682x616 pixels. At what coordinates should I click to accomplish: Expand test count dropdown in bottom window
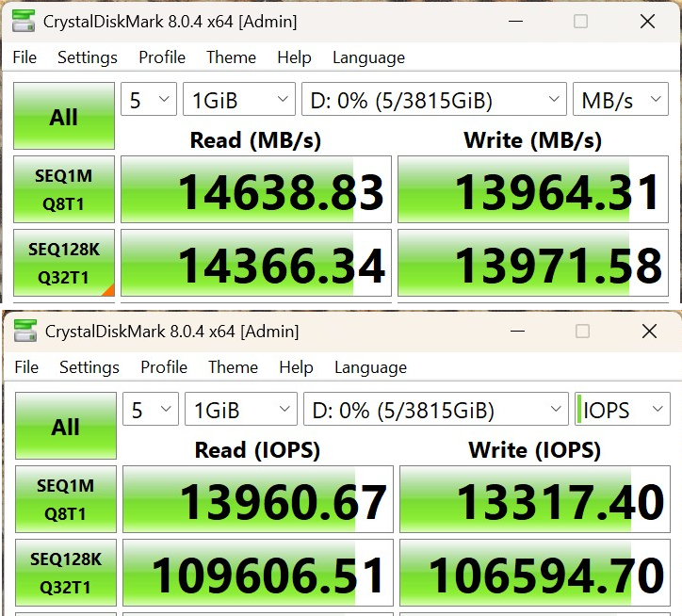[x=151, y=409]
